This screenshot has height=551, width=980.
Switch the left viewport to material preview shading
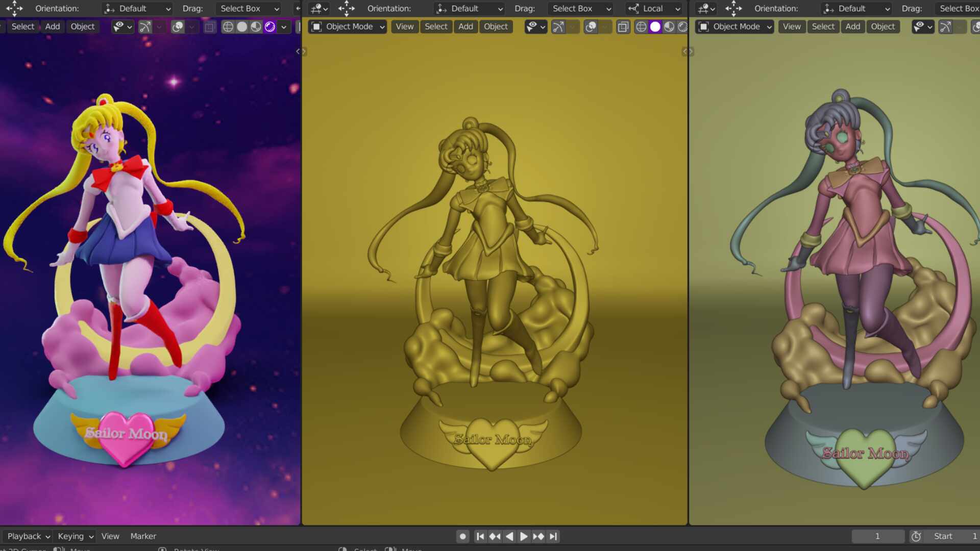[256, 27]
